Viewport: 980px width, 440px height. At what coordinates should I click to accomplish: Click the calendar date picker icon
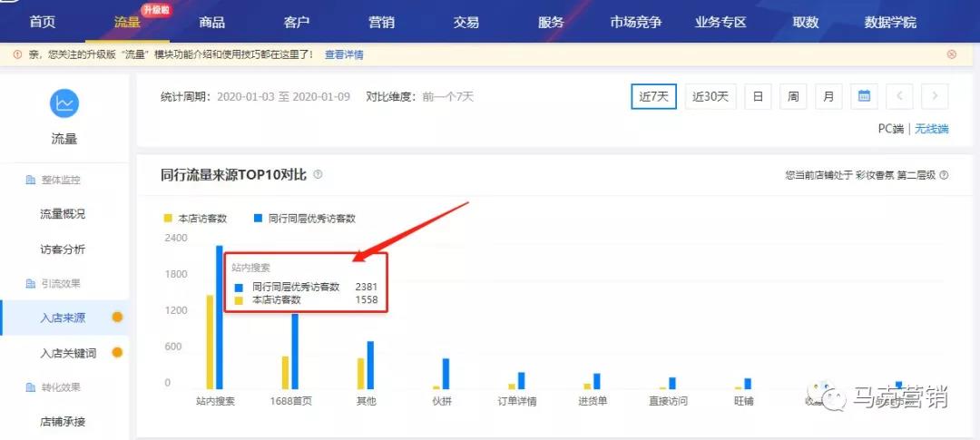coord(864,96)
